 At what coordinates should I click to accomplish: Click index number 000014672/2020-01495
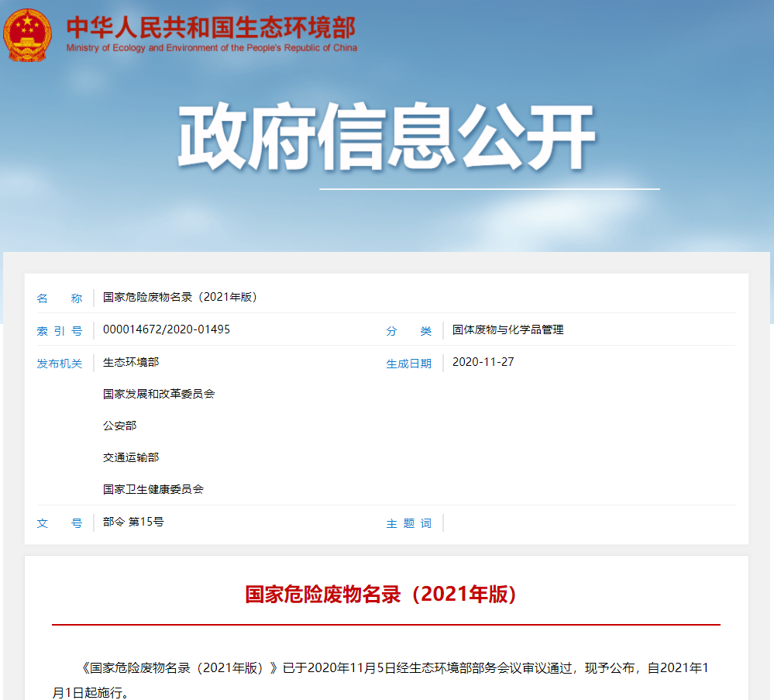coord(167,329)
